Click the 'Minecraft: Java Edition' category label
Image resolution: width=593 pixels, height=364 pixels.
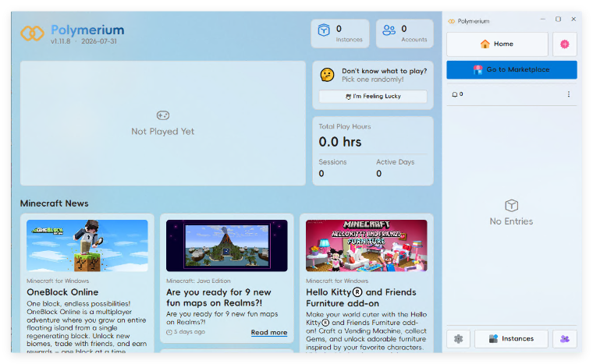[x=198, y=281]
